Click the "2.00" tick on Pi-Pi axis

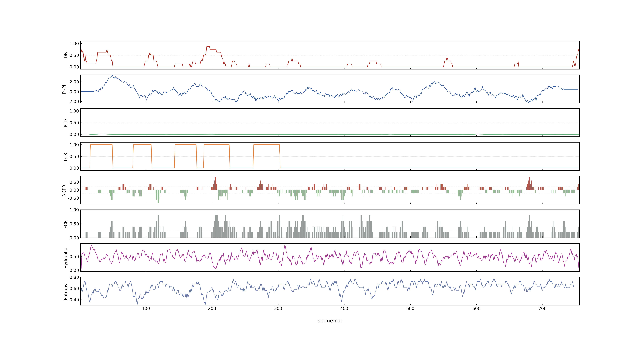74,82
